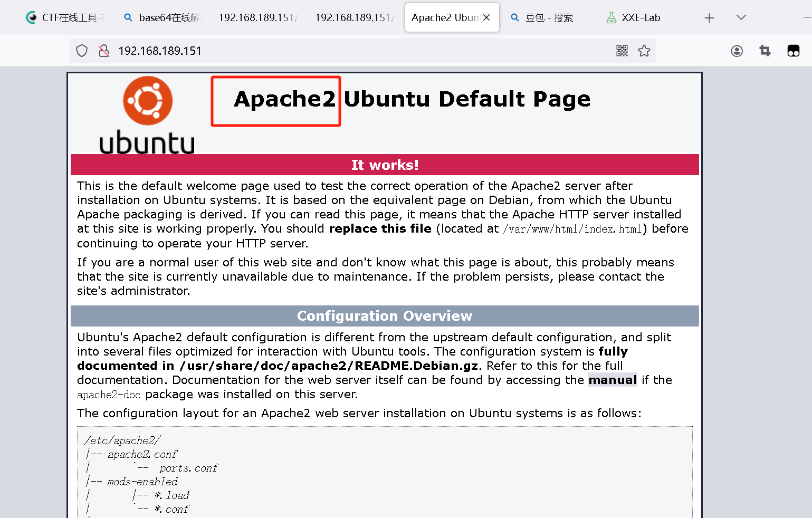Viewport: 812px width, 518px height.
Task: Click the XXE-Lab flask favicon
Action: [x=612, y=17]
